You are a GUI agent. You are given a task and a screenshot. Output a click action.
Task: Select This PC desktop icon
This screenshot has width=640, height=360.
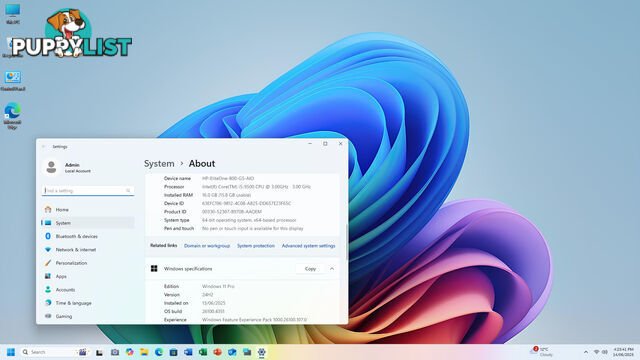pos(13,14)
